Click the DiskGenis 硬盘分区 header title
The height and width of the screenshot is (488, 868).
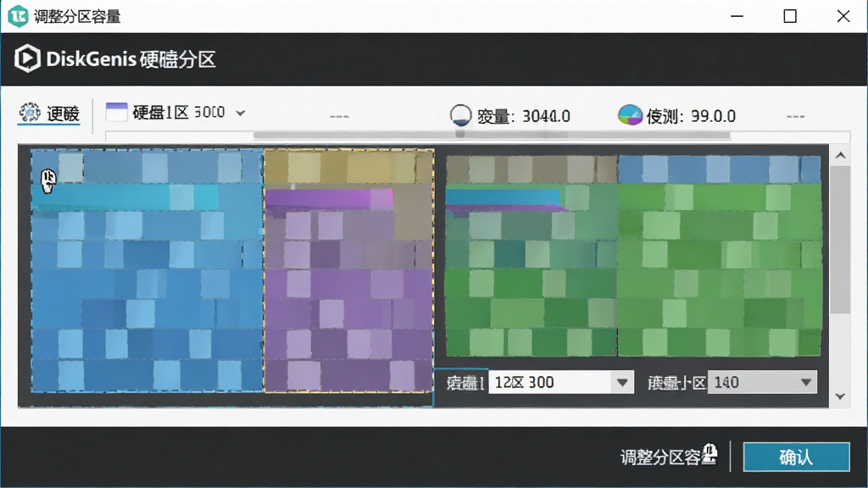coord(131,59)
